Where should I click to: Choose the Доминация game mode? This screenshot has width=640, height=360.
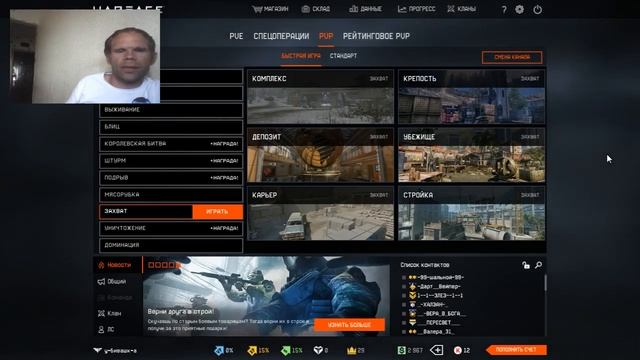click(171, 245)
